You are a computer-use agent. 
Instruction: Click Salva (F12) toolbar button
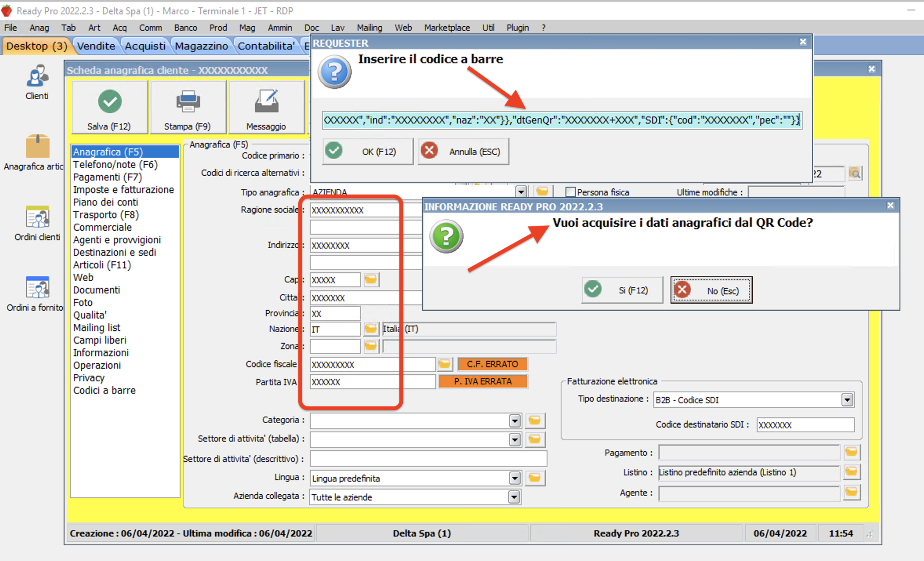tap(109, 107)
